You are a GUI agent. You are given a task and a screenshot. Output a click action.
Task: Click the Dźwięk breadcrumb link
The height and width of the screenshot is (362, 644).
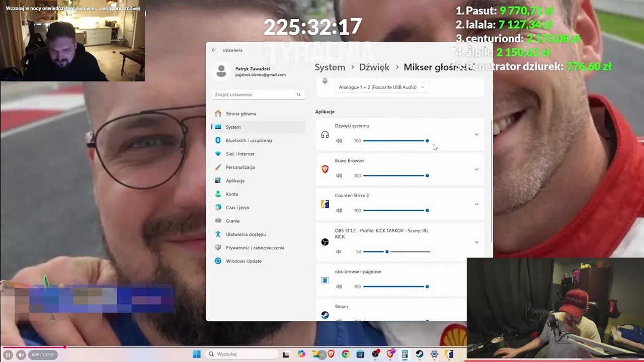374,67
